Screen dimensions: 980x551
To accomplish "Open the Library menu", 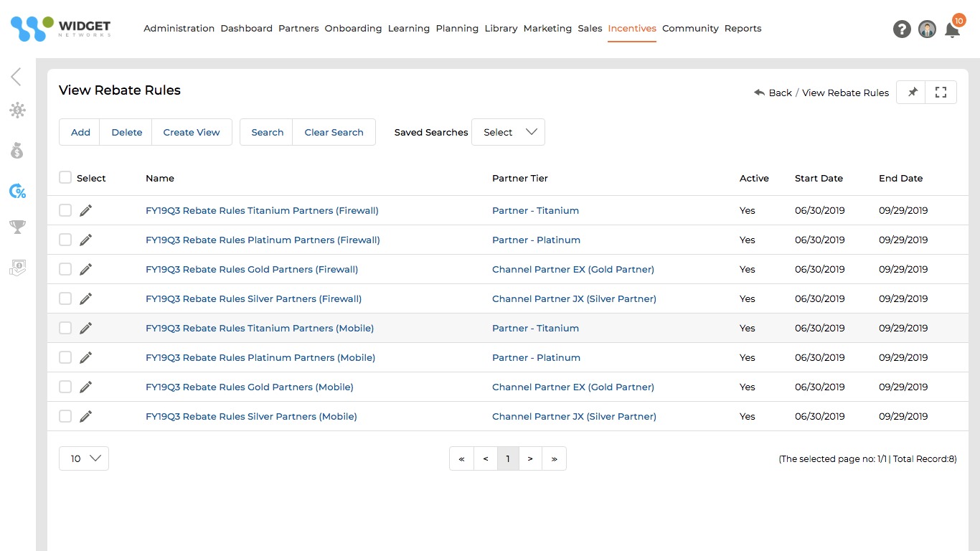I will tap(501, 29).
